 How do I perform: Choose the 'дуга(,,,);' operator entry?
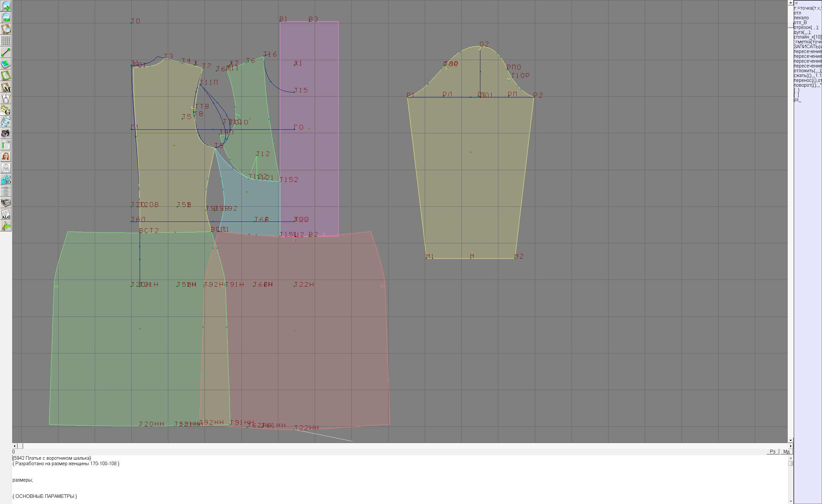pyautogui.click(x=802, y=32)
